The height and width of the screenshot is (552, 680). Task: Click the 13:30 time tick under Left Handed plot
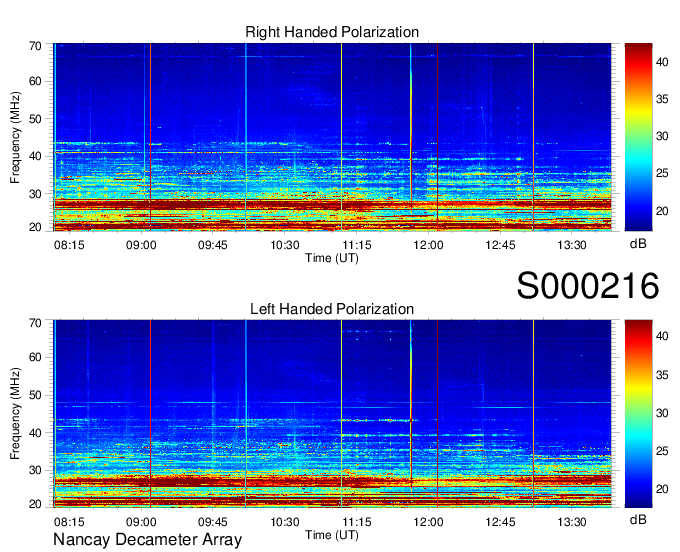(572, 522)
